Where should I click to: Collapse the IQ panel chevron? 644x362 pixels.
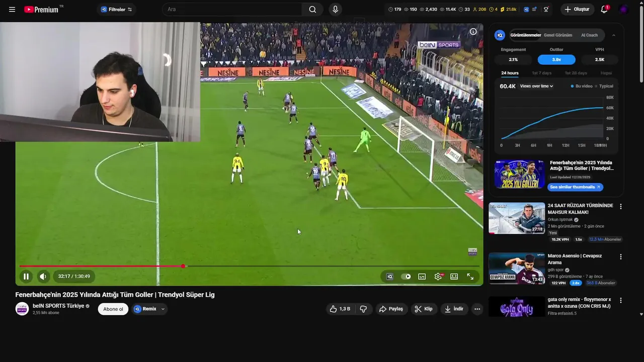click(x=613, y=35)
